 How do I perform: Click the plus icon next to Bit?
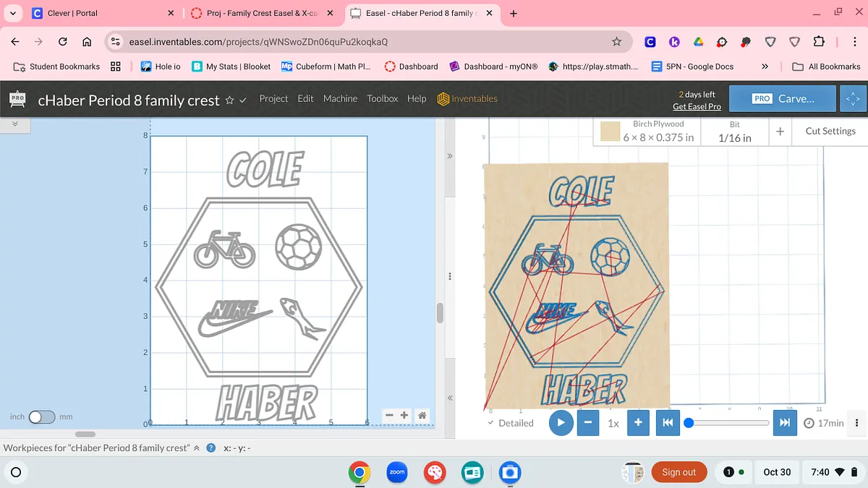point(780,132)
